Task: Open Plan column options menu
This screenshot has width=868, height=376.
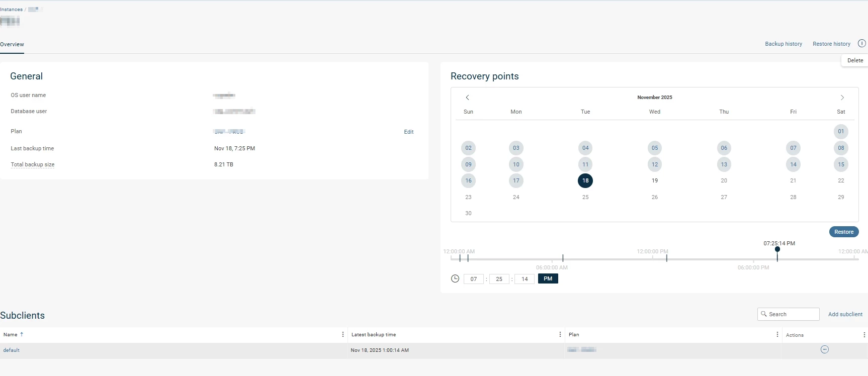Action: (x=777, y=335)
